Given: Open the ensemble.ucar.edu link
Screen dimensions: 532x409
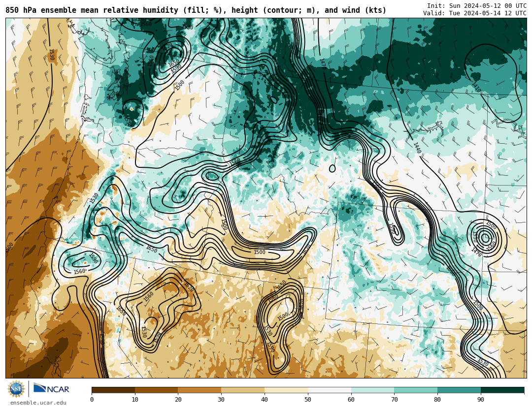Looking at the screenshot, I should tap(38, 403).
